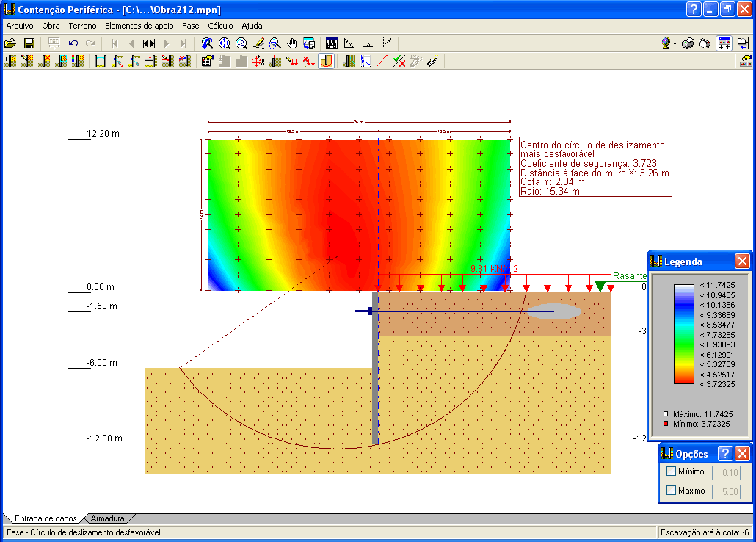The height and width of the screenshot is (542, 756).
Task: Switch to the Armadura tab
Action: tap(107, 518)
